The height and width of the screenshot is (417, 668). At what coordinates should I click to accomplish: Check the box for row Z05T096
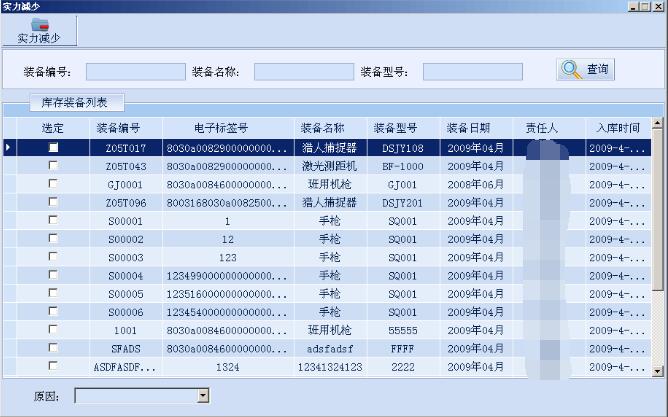[x=53, y=202]
